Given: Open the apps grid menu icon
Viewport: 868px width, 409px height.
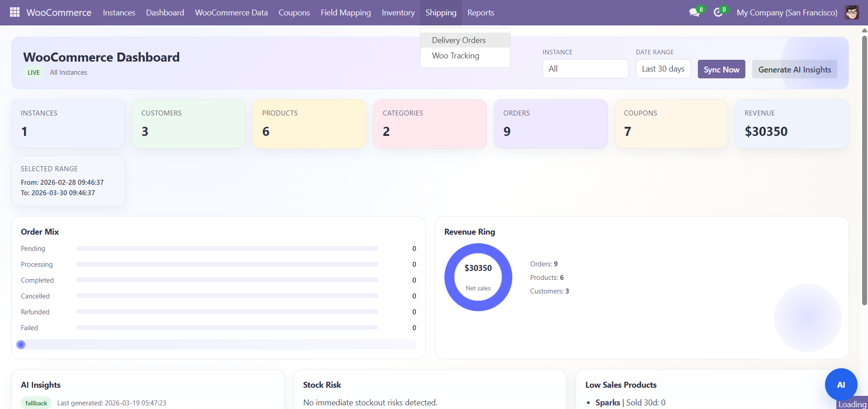Looking at the screenshot, I should (x=14, y=12).
